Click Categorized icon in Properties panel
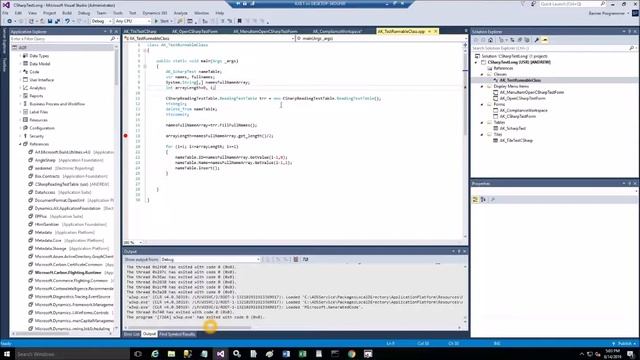Viewport: 640px width, 360px height. point(476,200)
